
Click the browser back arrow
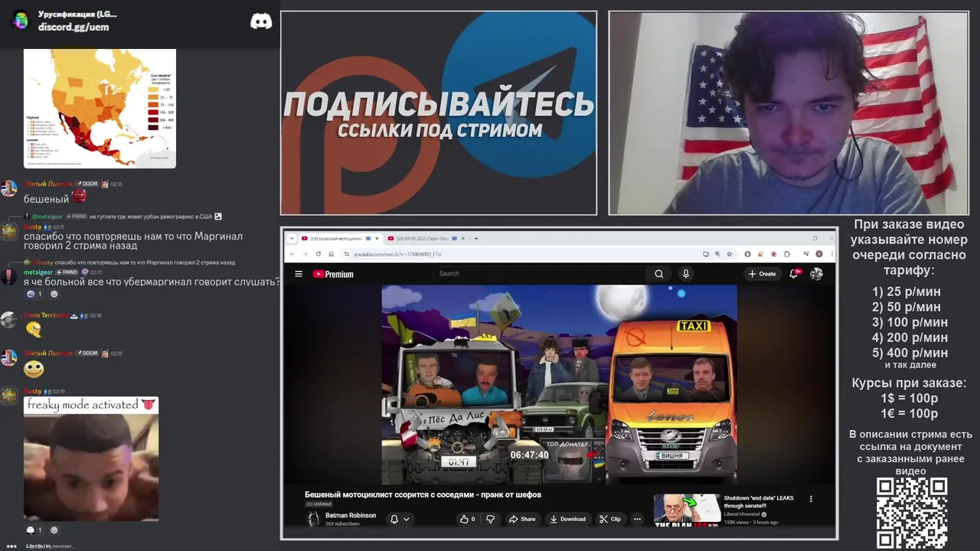click(x=292, y=254)
